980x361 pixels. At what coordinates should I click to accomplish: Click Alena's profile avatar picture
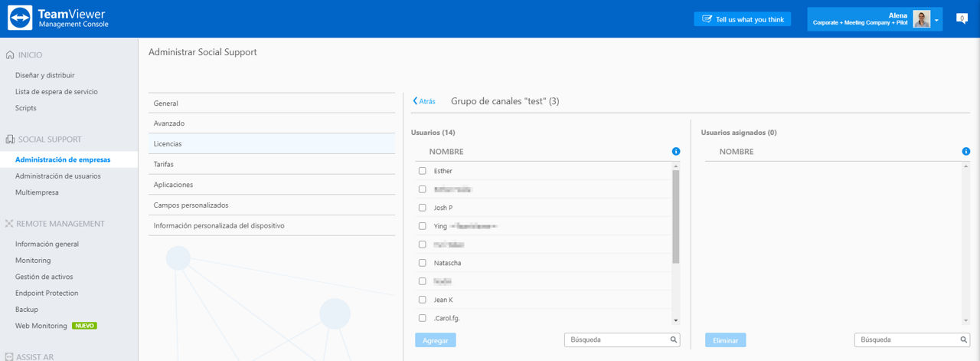(922, 19)
